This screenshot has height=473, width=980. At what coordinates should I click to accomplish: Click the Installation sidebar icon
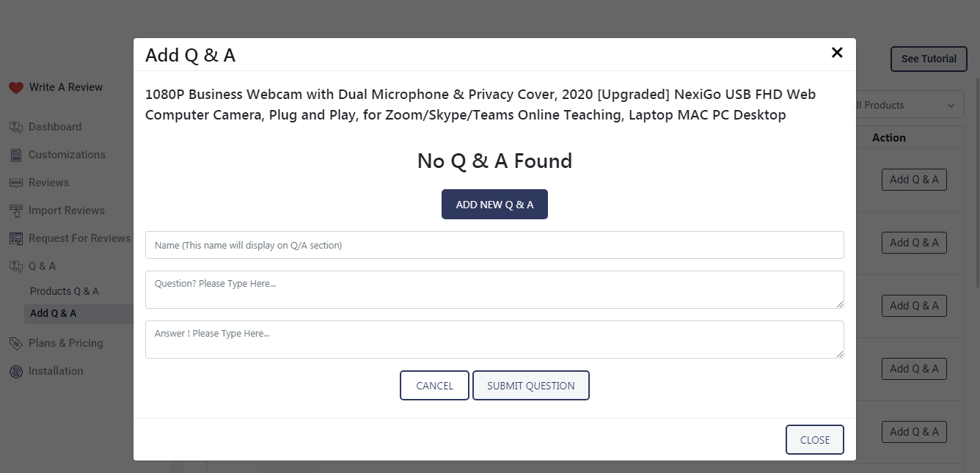click(x=16, y=371)
